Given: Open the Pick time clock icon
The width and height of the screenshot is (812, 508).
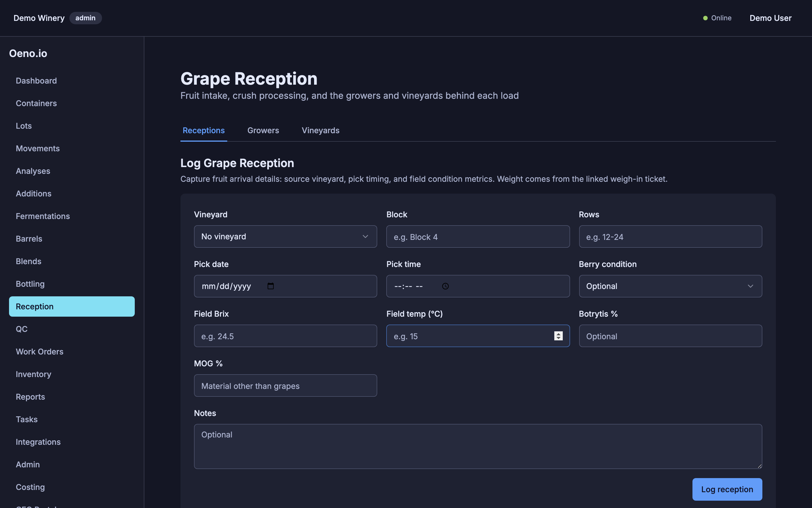Looking at the screenshot, I should pyautogui.click(x=445, y=286).
